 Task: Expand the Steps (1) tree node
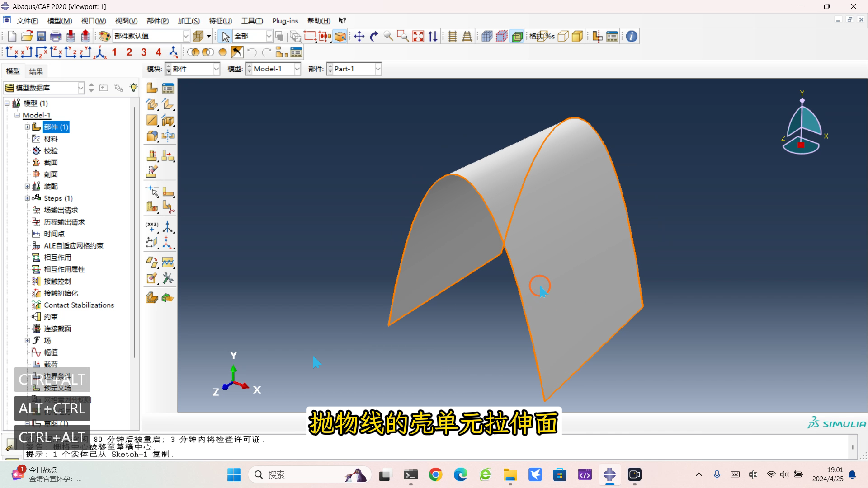[27, 198]
